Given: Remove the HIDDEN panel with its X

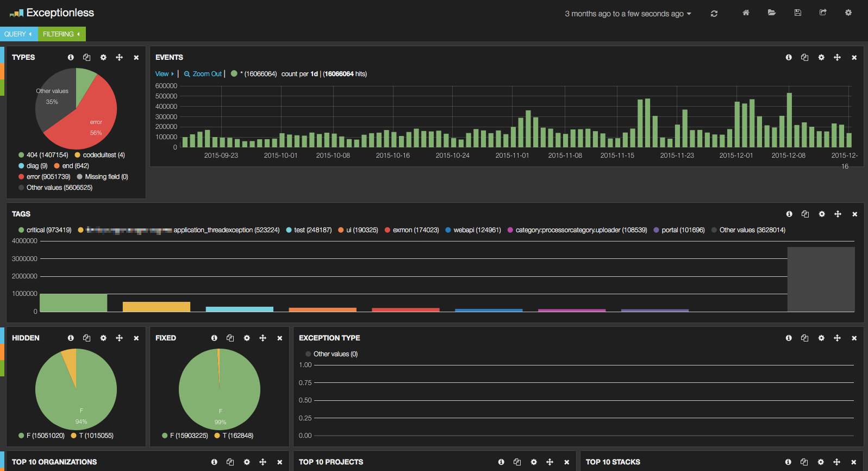Looking at the screenshot, I should (x=136, y=338).
